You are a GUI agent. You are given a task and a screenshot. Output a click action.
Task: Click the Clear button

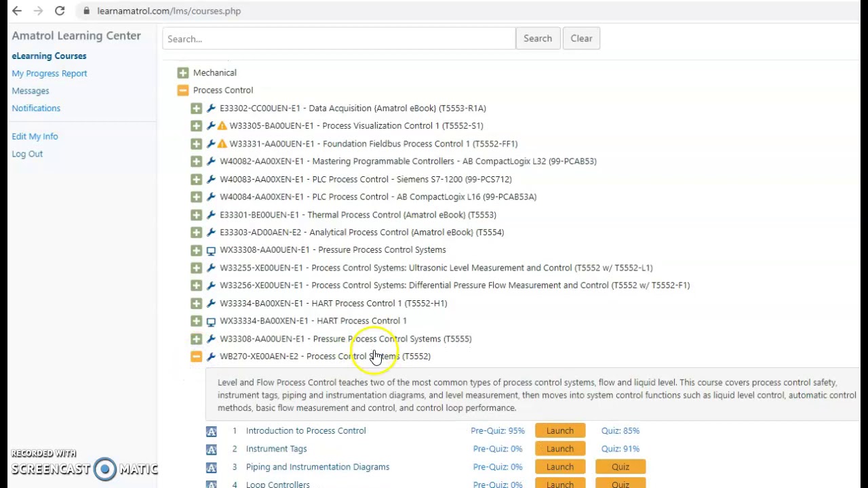tap(581, 39)
